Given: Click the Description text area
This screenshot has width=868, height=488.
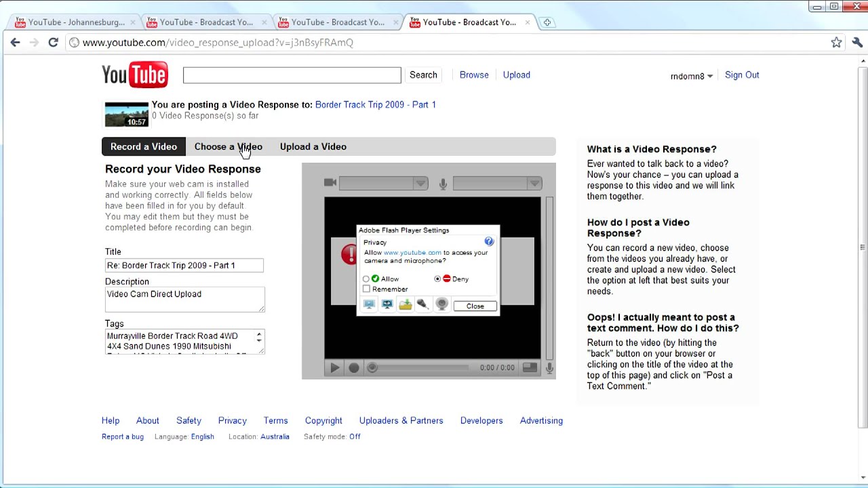Looking at the screenshot, I should point(184,299).
